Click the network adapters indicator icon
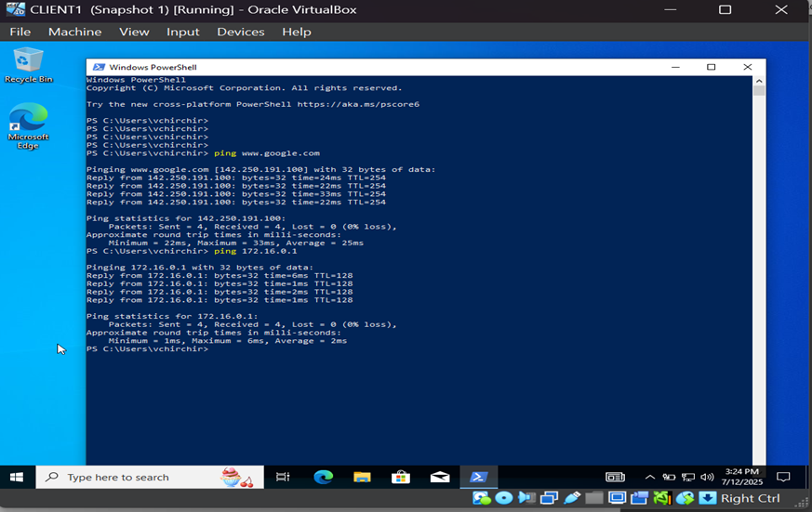Viewport: 812px width, 512px height. [x=549, y=498]
